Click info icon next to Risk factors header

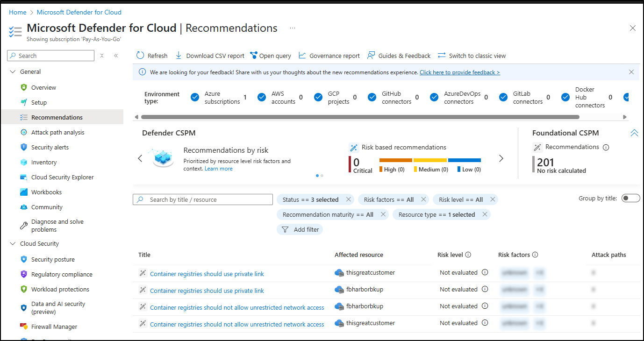(535, 255)
